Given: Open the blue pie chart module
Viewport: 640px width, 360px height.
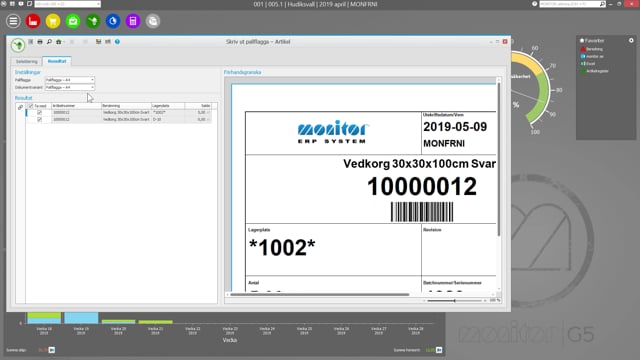Looking at the screenshot, I should coord(113,21).
